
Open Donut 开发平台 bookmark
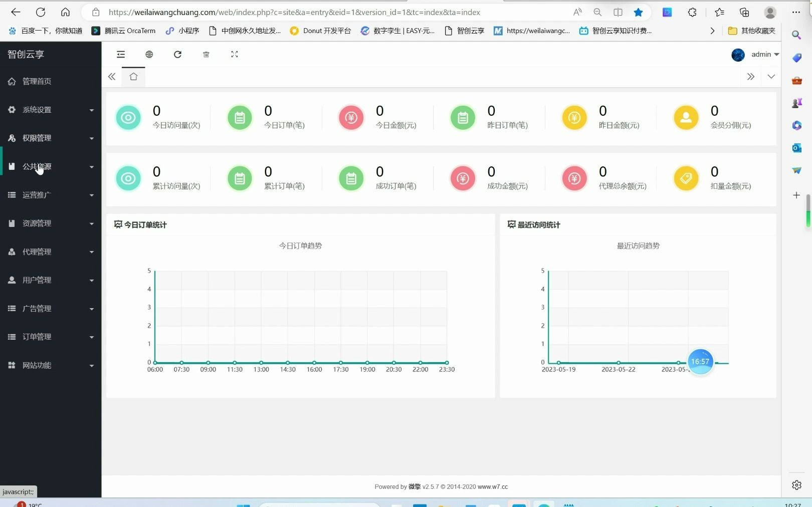coord(320,31)
